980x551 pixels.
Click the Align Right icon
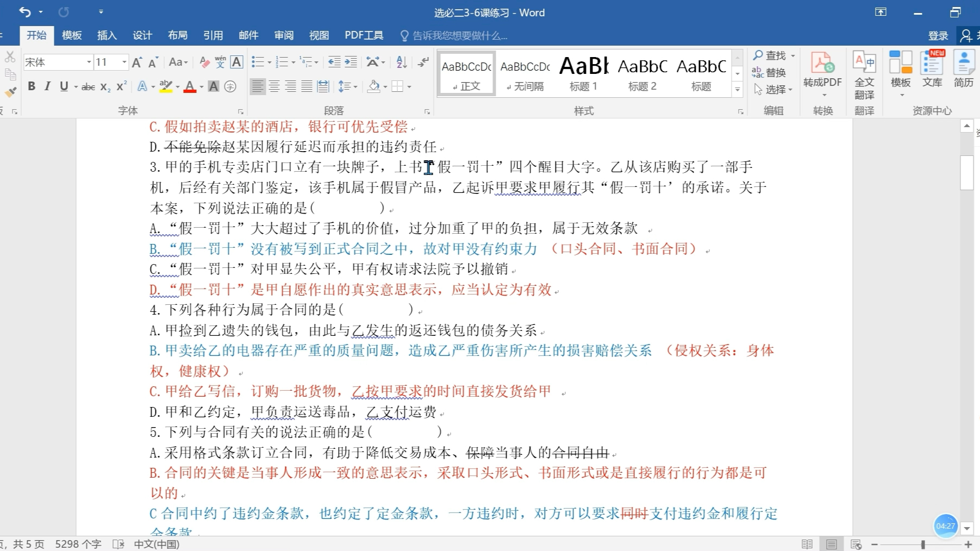291,86
